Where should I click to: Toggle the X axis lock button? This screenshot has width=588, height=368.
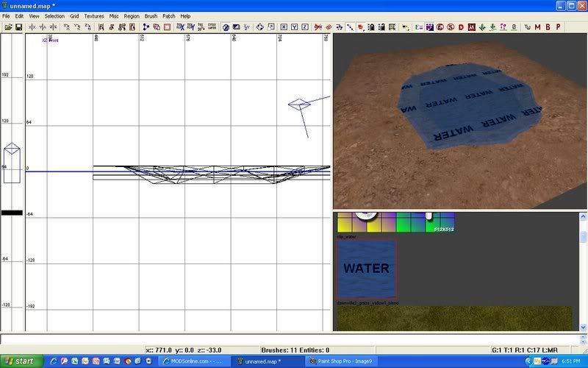(x=283, y=27)
